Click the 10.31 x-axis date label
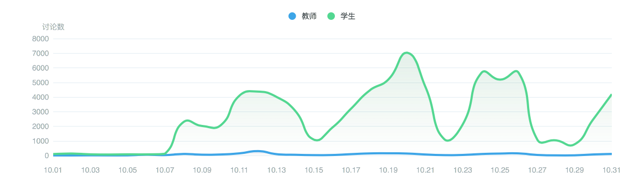This screenshot has width=644, height=193. [x=611, y=170]
